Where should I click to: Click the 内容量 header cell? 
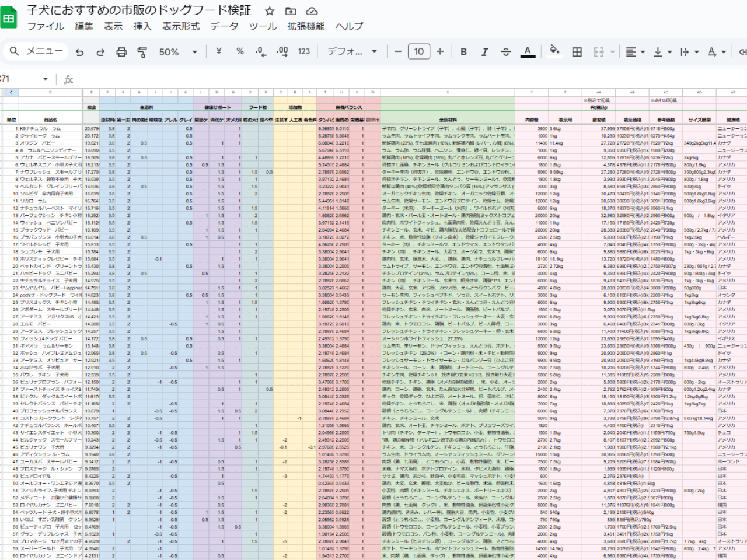point(532,120)
